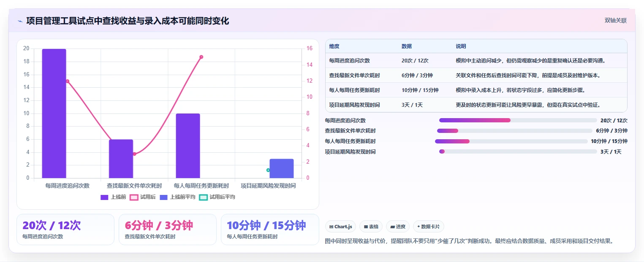Click the 查找最新文件单次耗时 purple bar
Viewport: 644px width, 262px height.
[x=121, y=159]
